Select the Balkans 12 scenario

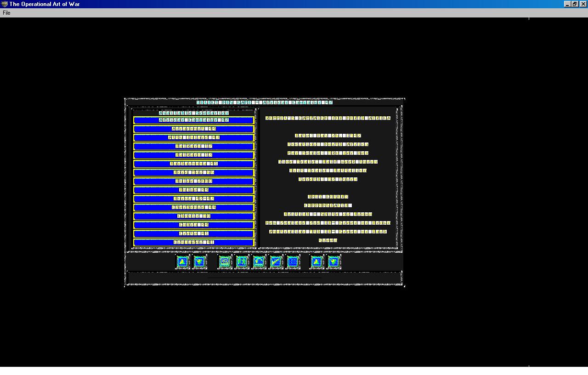[x=194, y=147]
